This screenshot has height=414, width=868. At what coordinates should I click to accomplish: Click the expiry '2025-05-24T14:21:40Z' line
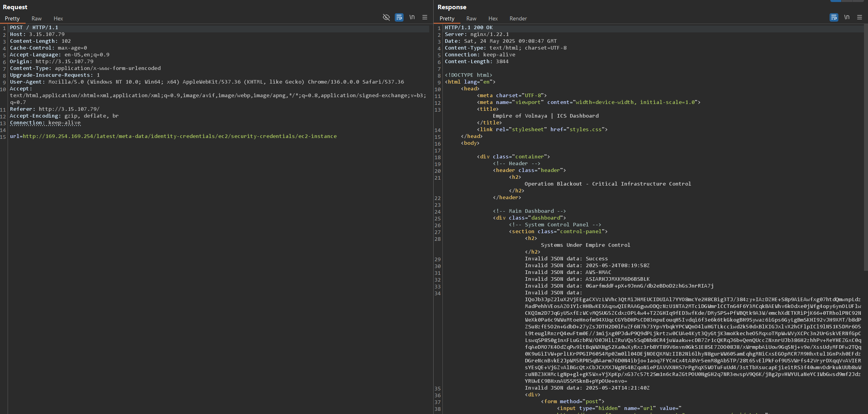(x=587, y=388)
